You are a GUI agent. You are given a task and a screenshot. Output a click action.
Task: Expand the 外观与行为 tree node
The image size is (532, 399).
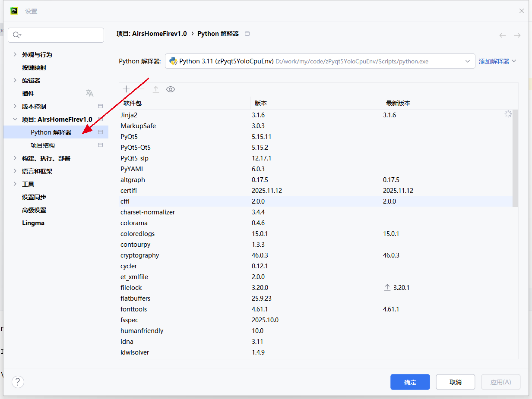point(15,54)
